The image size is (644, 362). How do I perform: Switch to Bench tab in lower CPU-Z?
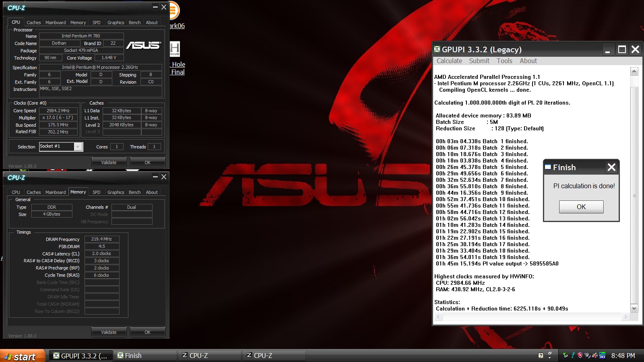point(135,192)
